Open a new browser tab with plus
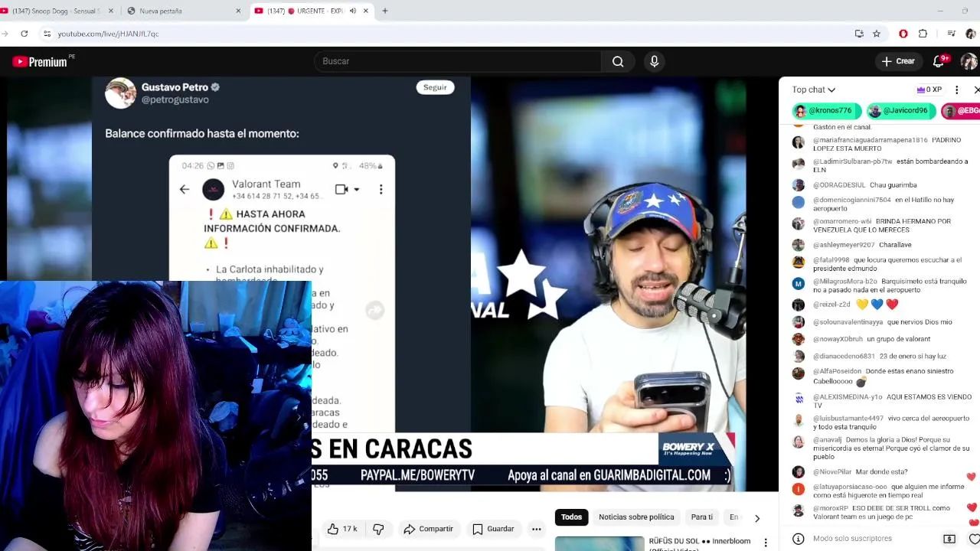Screen dimensions: 980x551 [385, 11]
